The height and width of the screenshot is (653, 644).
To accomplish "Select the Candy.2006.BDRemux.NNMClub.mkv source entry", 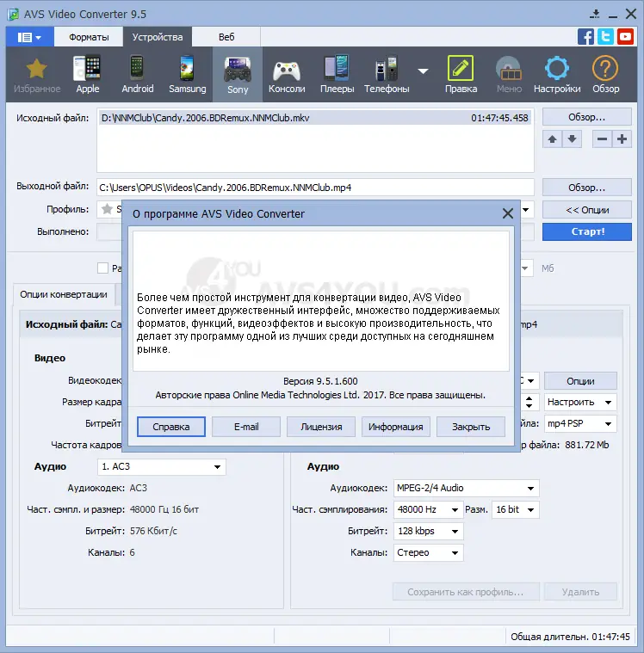I will [x=315, y=118].
